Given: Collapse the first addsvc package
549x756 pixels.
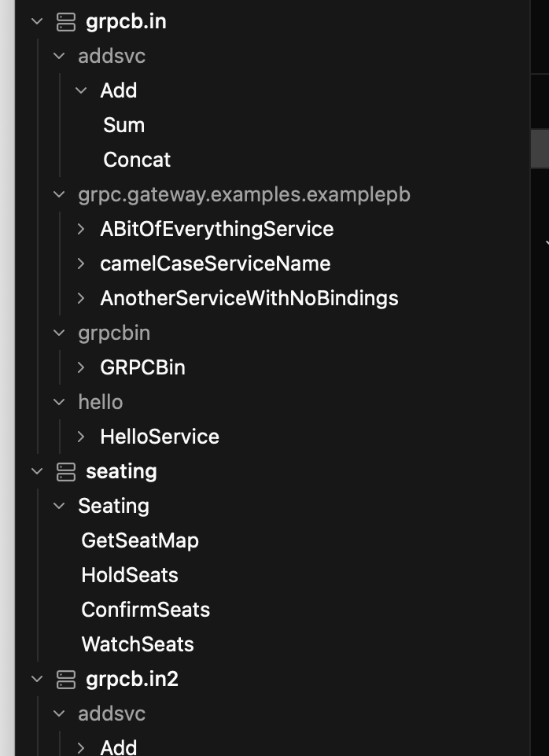Looking at the screenshot, I should (59, 56).
